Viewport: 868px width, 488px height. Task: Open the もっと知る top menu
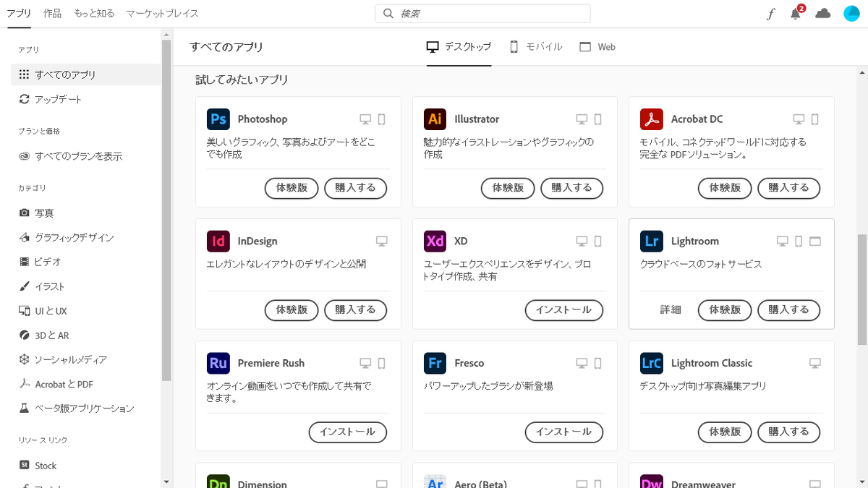94,14
